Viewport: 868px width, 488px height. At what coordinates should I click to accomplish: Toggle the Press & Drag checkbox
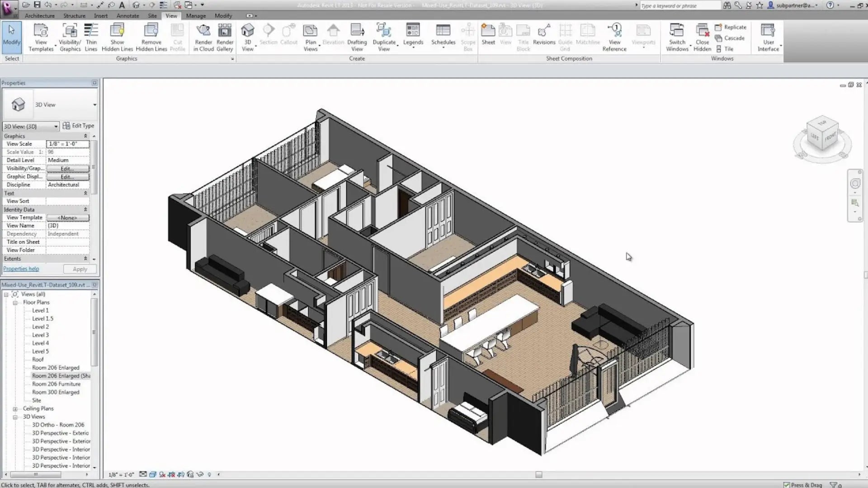coord(787,485)
